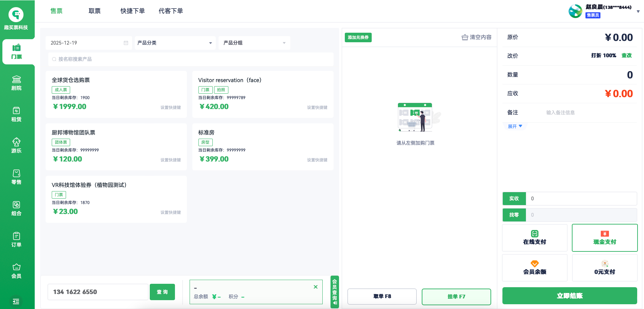
Task: Open the 订单 orders sidebar icon
Action: click(16, 240)
